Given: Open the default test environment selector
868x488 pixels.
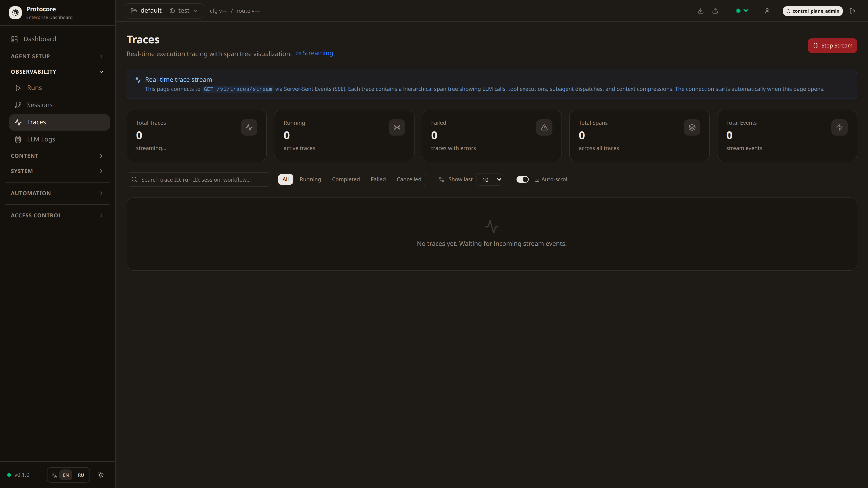Looking at the screenshot, I should 164,11.
